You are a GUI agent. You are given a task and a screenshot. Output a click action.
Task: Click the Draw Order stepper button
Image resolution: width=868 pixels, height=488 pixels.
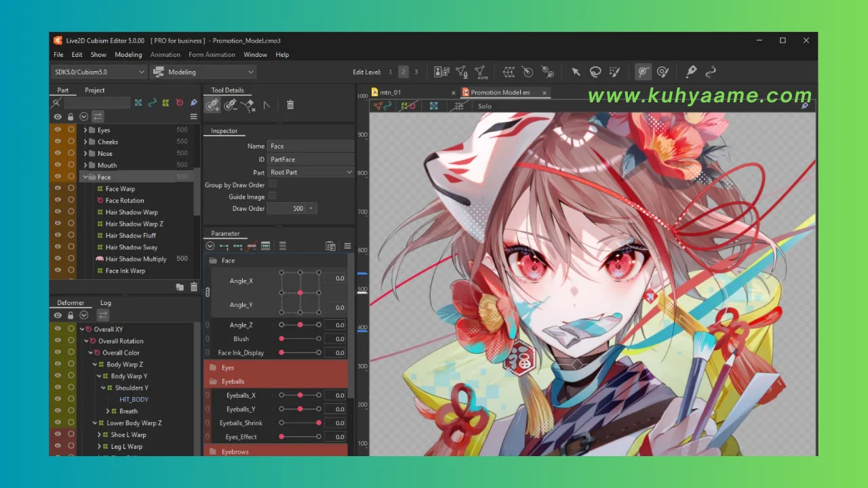[x=311, y=209]
